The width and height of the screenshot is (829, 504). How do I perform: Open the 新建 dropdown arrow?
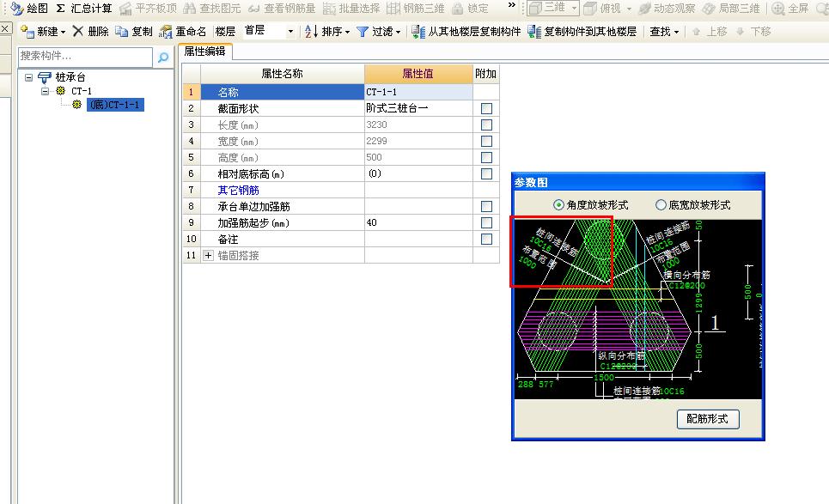(x=63, y=33)
